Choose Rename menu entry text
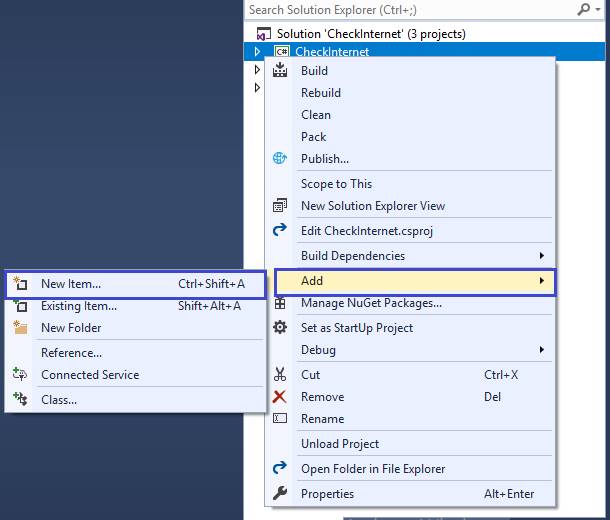610x520 pixels. point(323,418)
